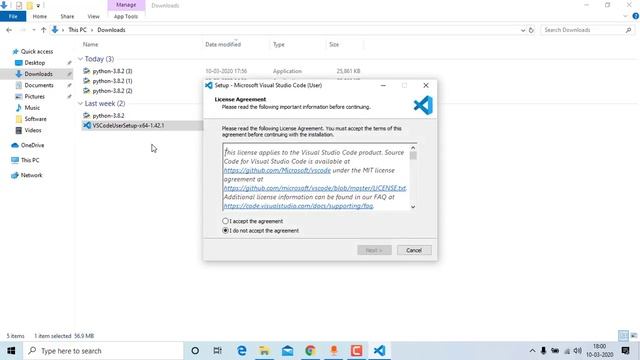The height and width of the screenshot is (360, 640).
Task: Switch to the Home ribbon tab
Action: pos(40,16)
